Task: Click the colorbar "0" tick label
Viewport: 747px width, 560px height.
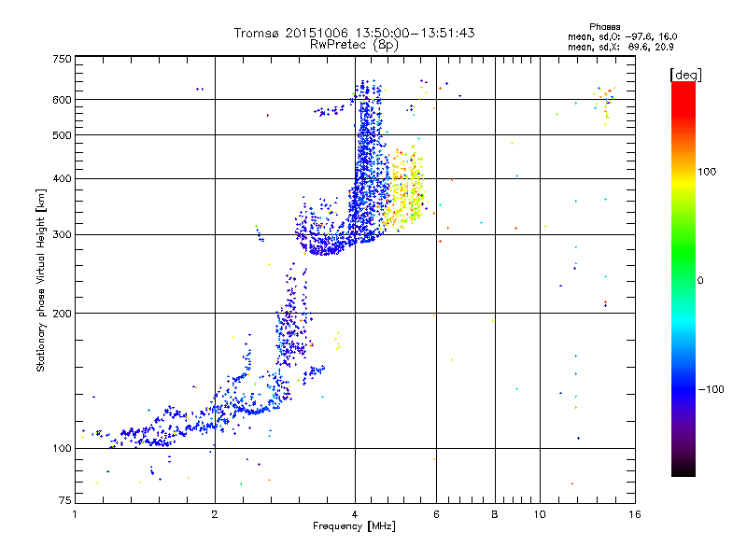Action: point(700,281)
